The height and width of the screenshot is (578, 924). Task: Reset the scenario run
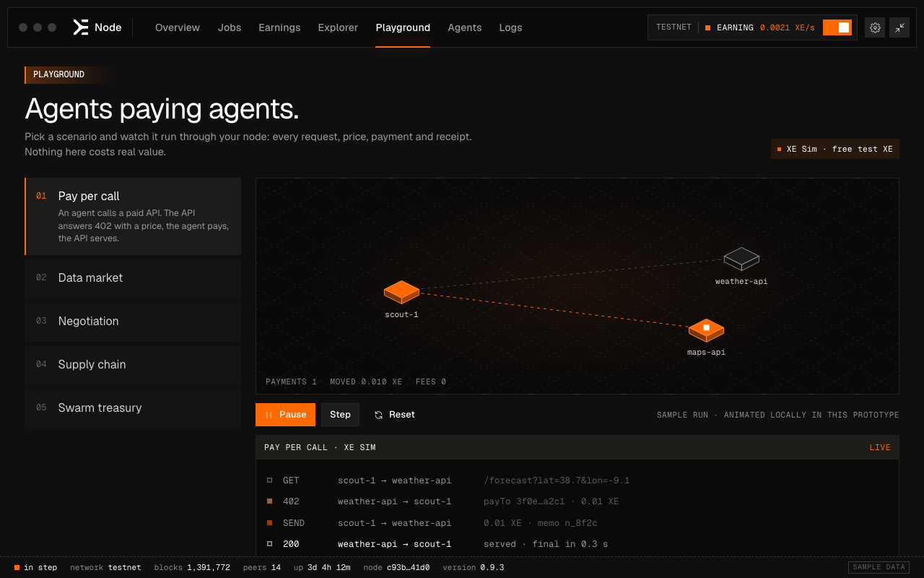tap(394, 415)
